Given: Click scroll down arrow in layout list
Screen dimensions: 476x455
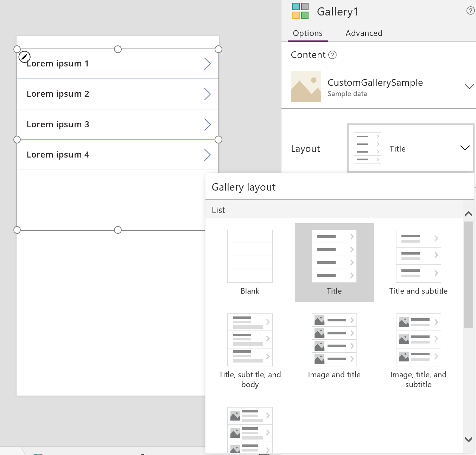Looking at the screenshot, I should pos(469,439).
